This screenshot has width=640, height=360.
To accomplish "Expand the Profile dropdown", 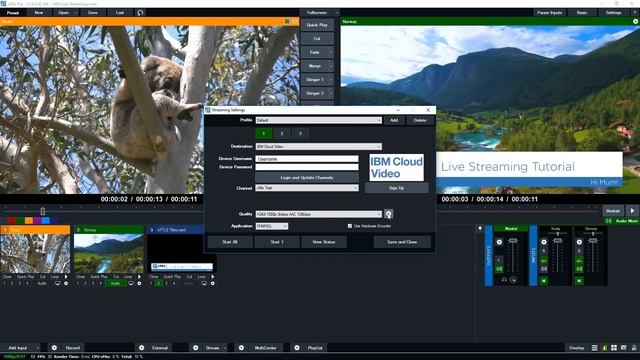I will point(379,120).
